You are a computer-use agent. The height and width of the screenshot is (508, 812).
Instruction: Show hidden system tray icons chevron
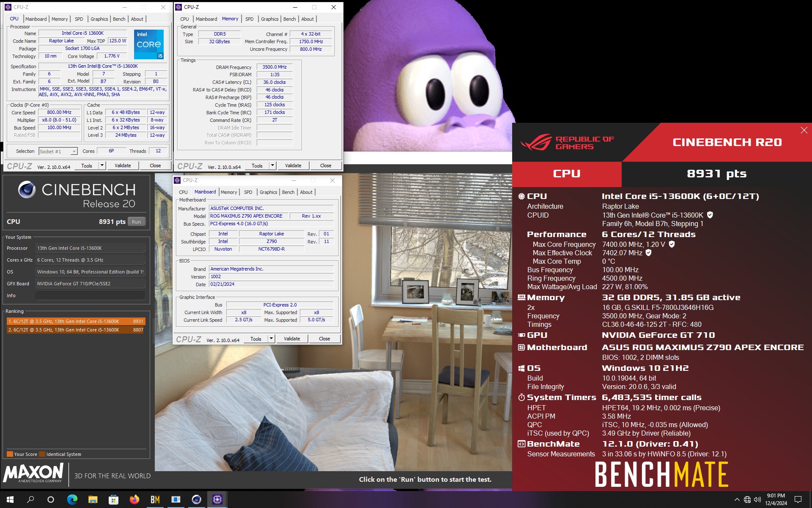(x=737, y=500)
